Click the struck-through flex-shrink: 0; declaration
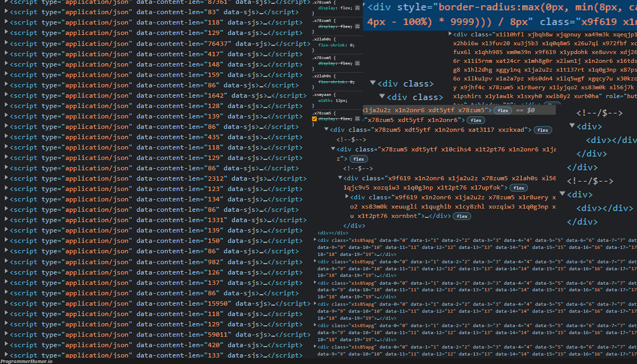The image size is (637, 364). [x=336, y=82]
